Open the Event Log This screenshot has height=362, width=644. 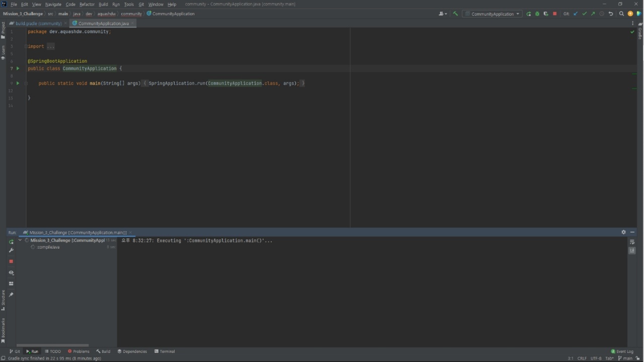(622, 351)
